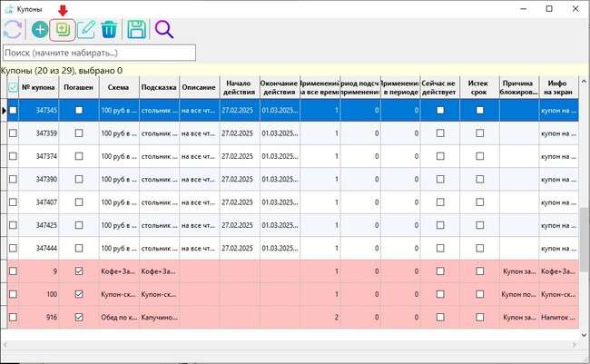Sort by the № купона column header
This screenshot has width=590, height=364.
tap(39, 87)
